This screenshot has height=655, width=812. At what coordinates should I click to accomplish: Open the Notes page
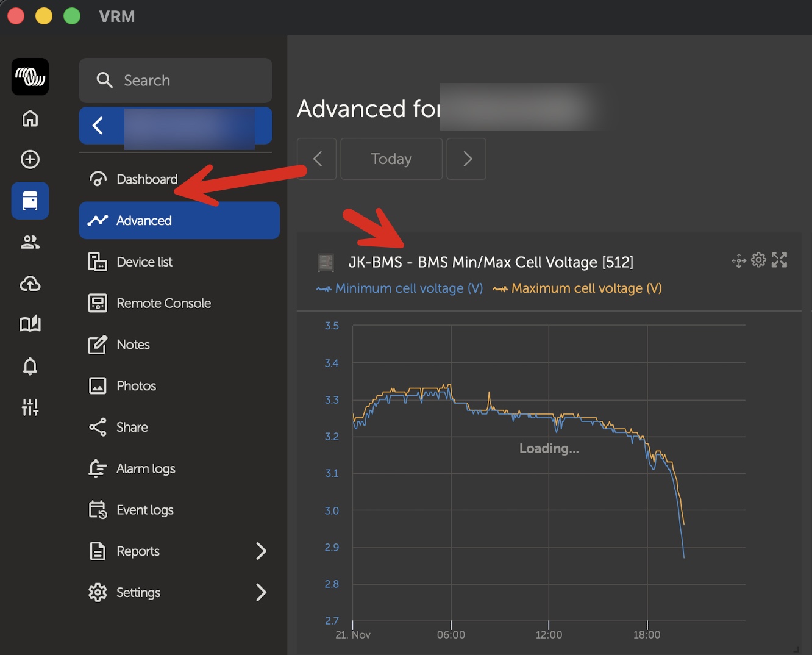pyautogui.click(x=179, y=345)
